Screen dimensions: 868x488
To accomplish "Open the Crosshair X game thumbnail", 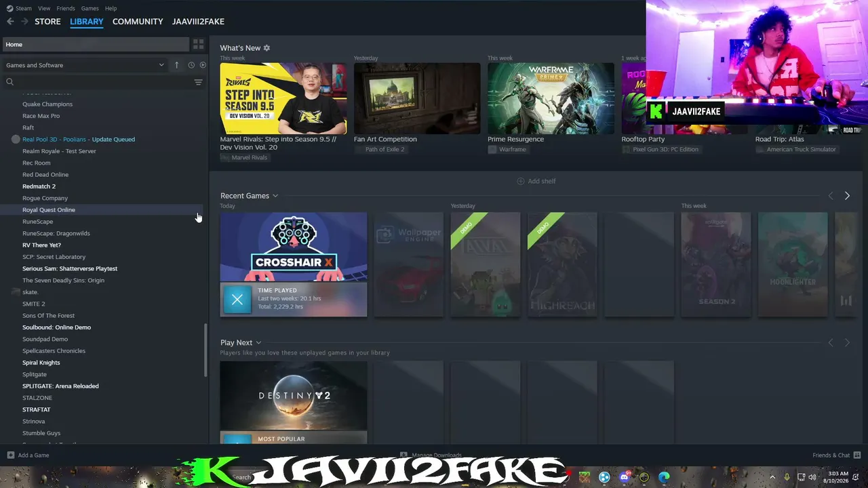I will click(x=294, y=247).
